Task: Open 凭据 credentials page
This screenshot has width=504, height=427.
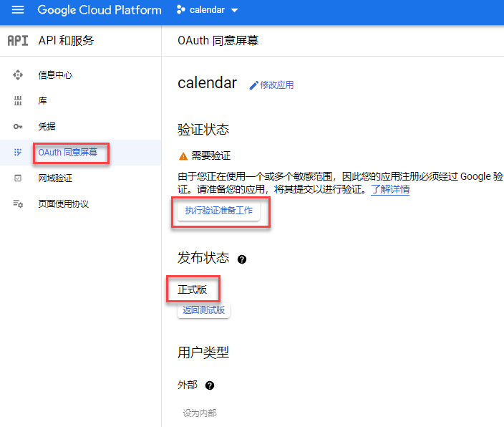Action: [x=47, y=127]
